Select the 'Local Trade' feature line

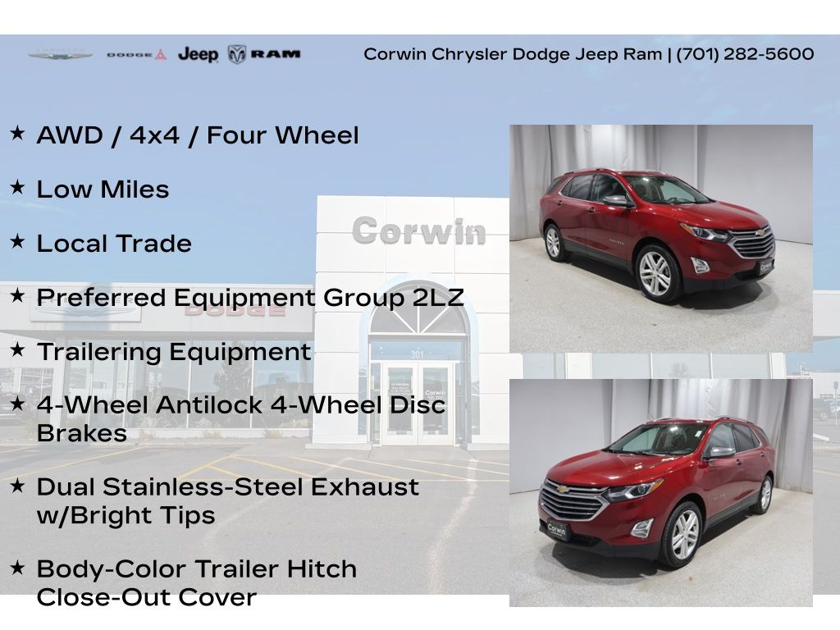[114, 243]
